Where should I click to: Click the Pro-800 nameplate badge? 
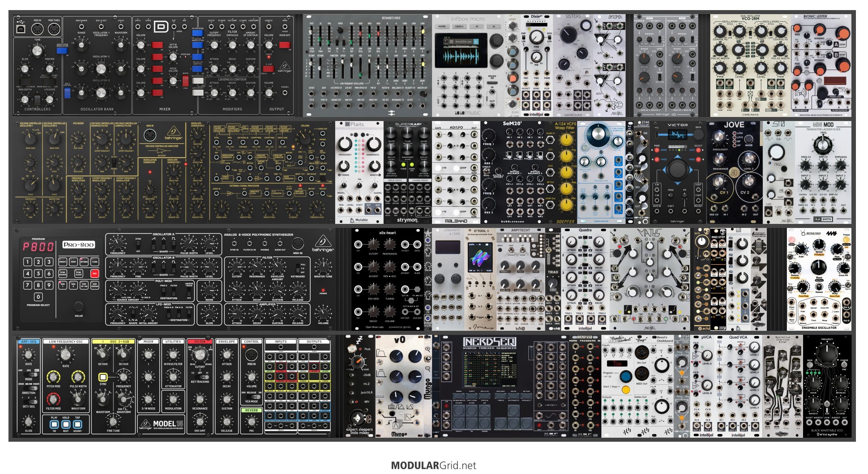pos(79,244)
